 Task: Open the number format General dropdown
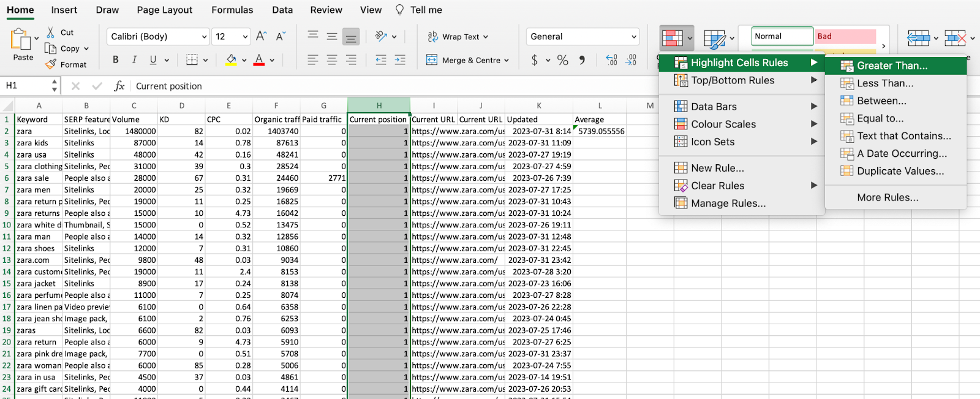point(634,37)
